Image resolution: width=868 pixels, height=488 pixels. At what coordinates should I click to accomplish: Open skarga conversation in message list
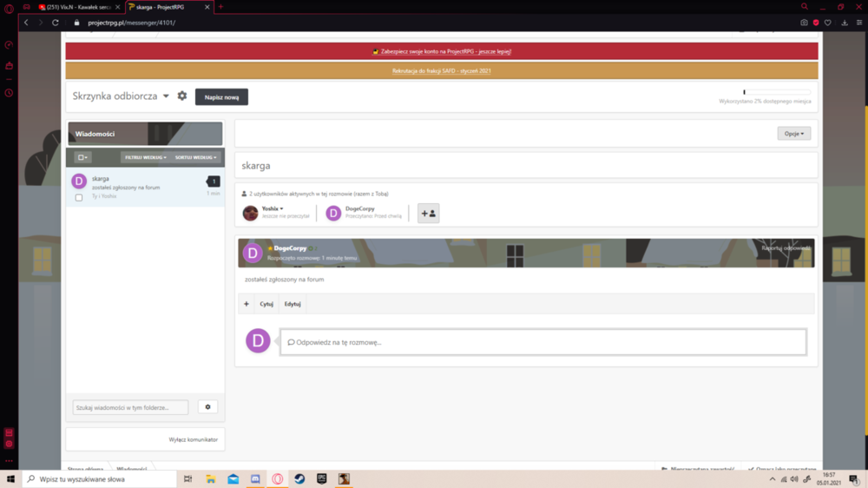tap(145, 188)
